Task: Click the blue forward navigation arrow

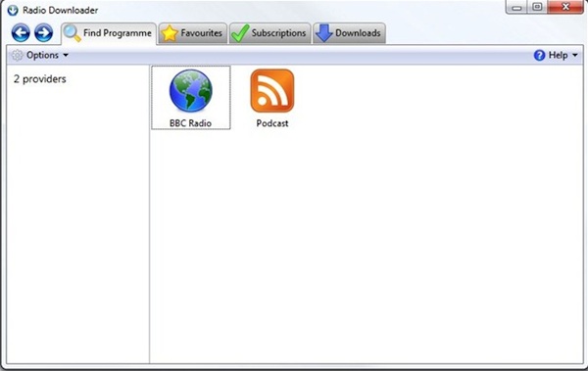Action: coord(44,33)
